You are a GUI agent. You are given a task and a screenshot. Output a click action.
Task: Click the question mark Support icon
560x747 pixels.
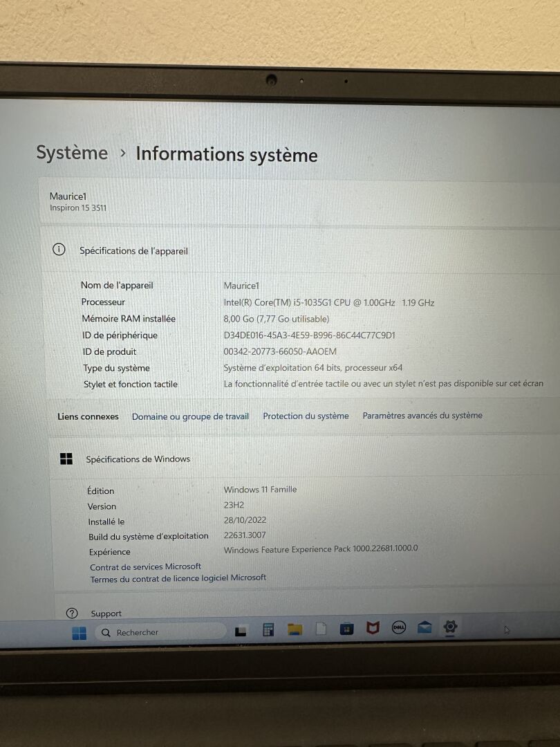(x=72, y=613)
